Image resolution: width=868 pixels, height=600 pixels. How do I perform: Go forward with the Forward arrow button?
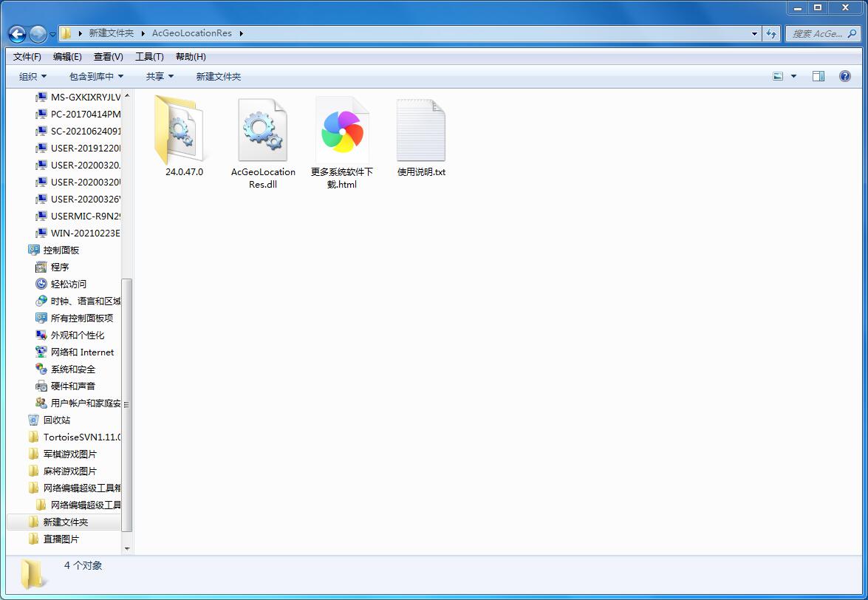point(38,34)
